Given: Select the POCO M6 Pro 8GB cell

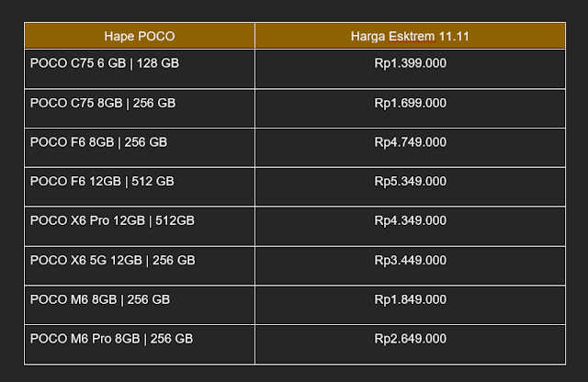Looking at the screenshot, I should pos(111,339).
